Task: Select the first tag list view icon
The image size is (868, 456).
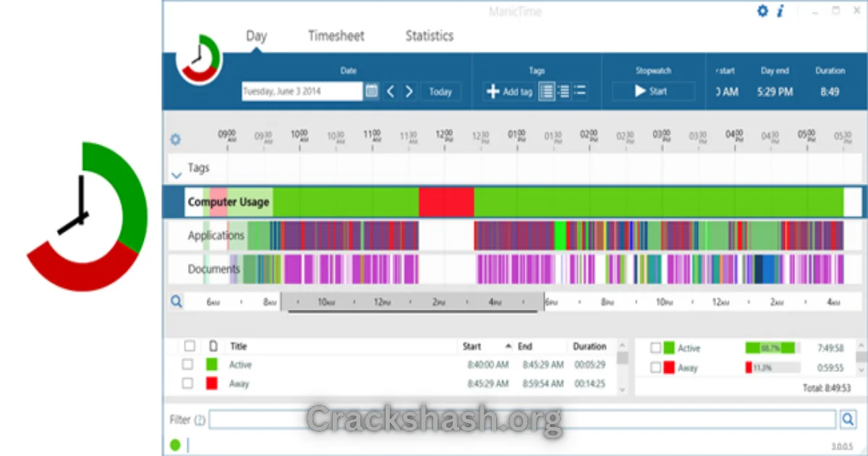Action: (547, 91)
